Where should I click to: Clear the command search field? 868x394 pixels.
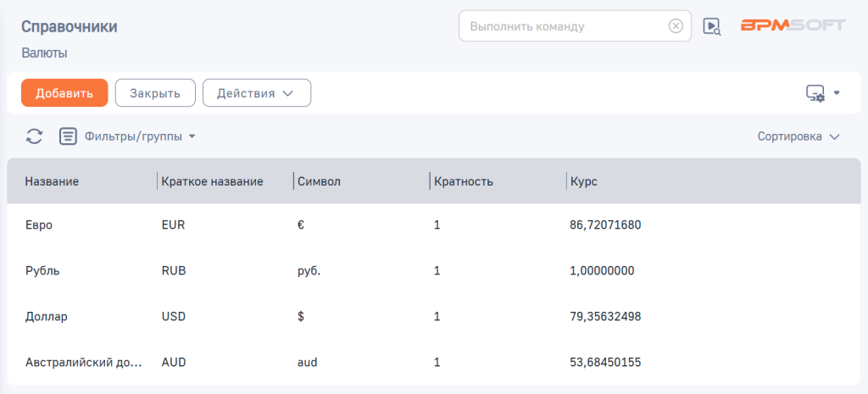coord(676,26)
